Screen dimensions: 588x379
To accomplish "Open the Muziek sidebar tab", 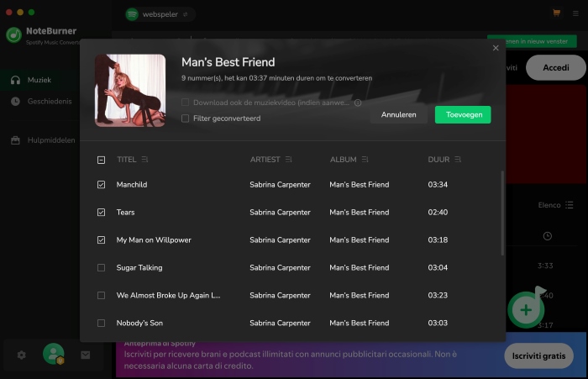I will pyautogui.click(x=39, y=80).
